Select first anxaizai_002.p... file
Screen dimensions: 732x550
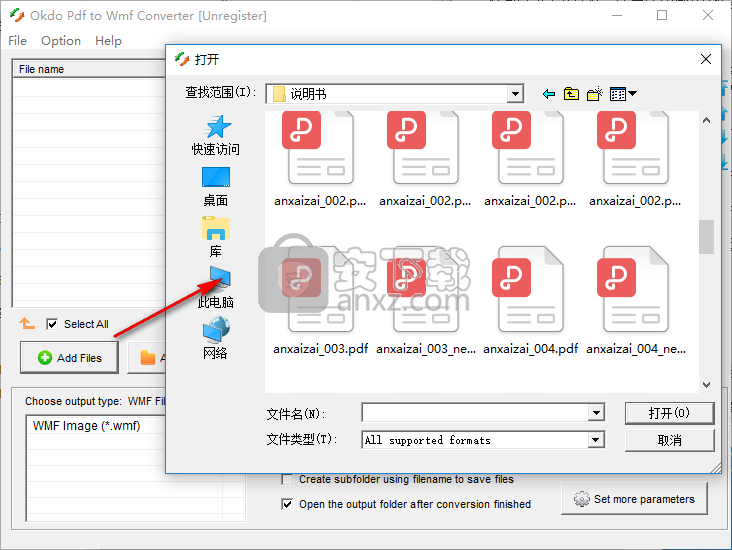coord(320,160)
